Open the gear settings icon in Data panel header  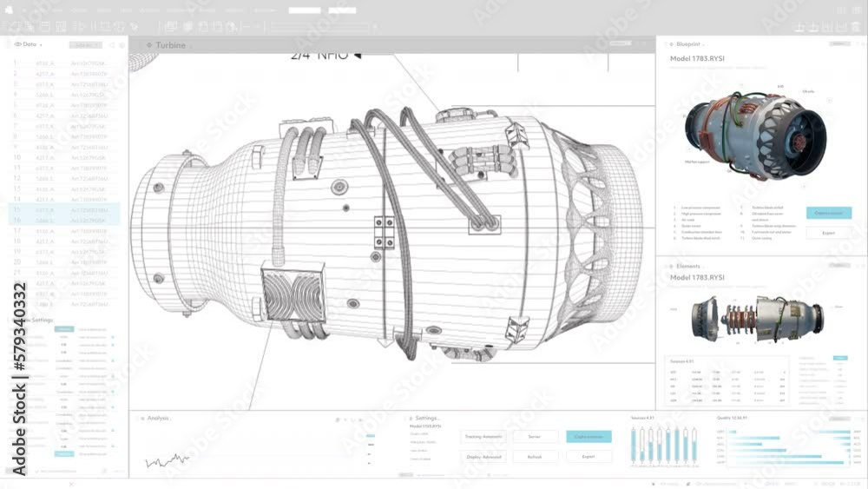coord(122,45)
